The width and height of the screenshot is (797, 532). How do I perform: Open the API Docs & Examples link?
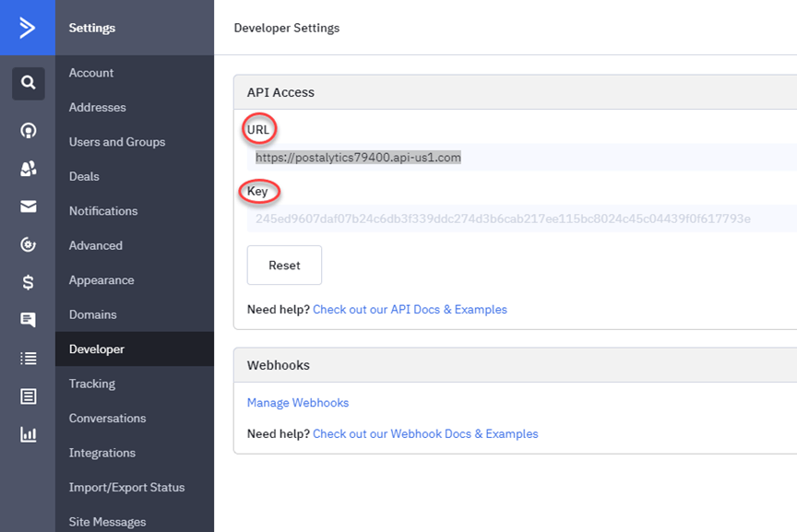tap(410, 310)
